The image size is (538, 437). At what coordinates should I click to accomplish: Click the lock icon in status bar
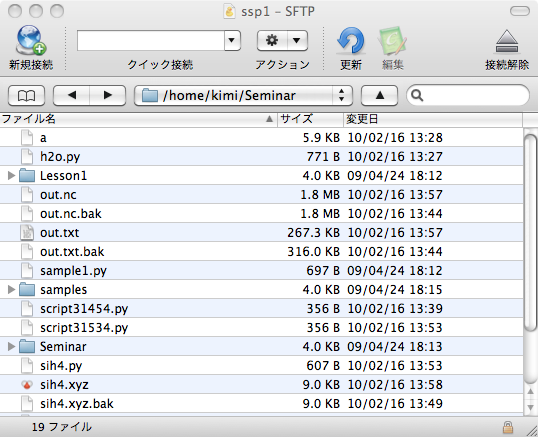pyautogui.click(x=508, y=427)
